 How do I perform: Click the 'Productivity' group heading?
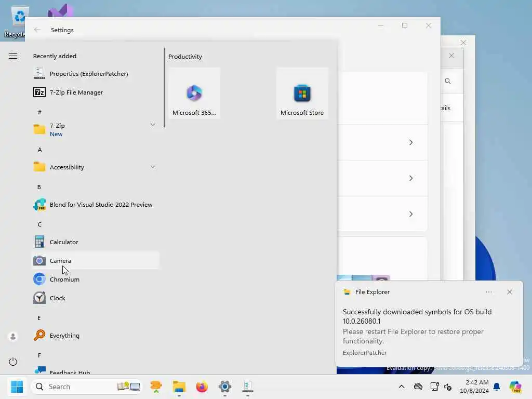click(x=185, y=57)
